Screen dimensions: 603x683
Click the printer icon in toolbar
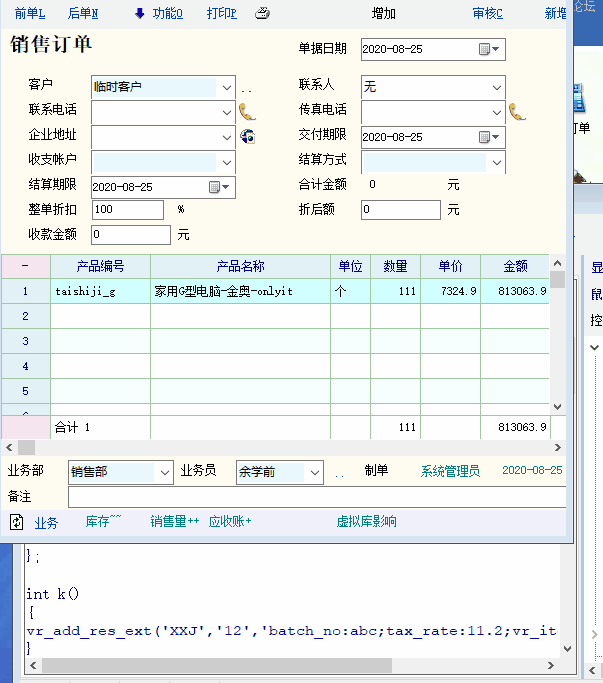(262, 14)
